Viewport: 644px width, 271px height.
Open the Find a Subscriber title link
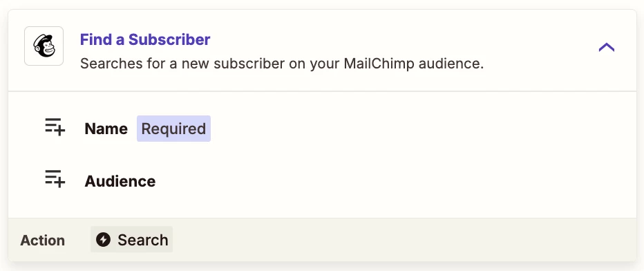[x=145, y=39]
